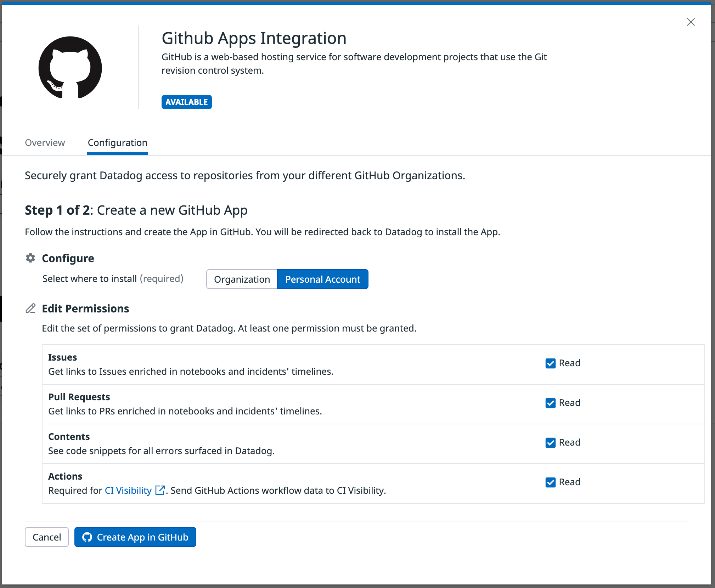Viewport: 715px width, 588px height.
Task: Click the GitHub description paragraph in header
Action: point(354,63)
